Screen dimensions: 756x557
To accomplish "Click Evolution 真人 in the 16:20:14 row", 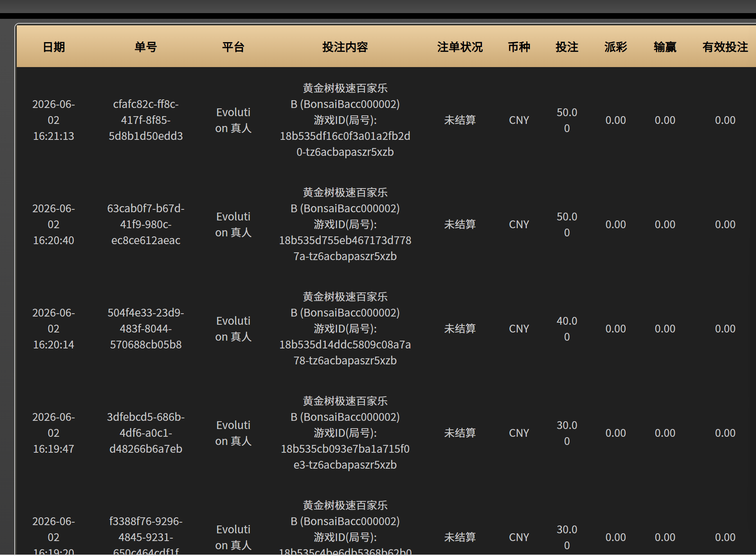I will (x=233, y=328).
